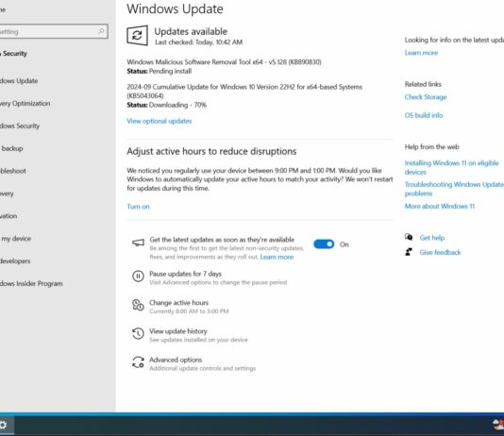Open Settings gear icon on the taskbar
The image size is (504, 436).
(3, 425)
